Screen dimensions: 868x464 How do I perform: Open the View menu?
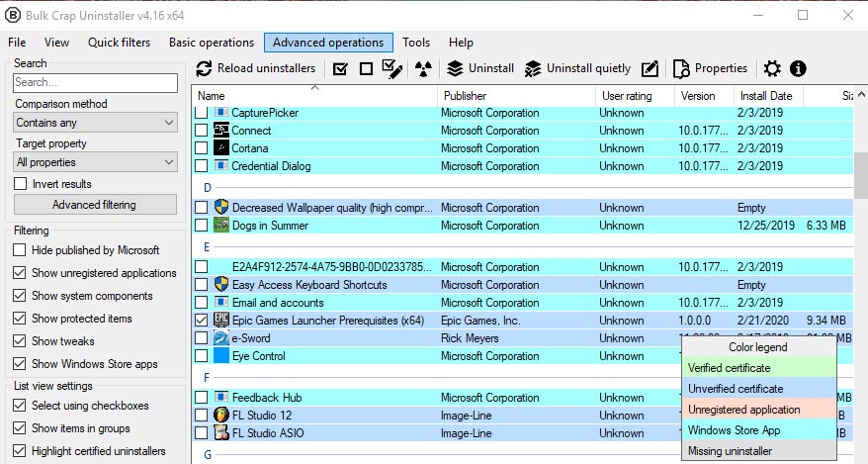tap(56, 43)
